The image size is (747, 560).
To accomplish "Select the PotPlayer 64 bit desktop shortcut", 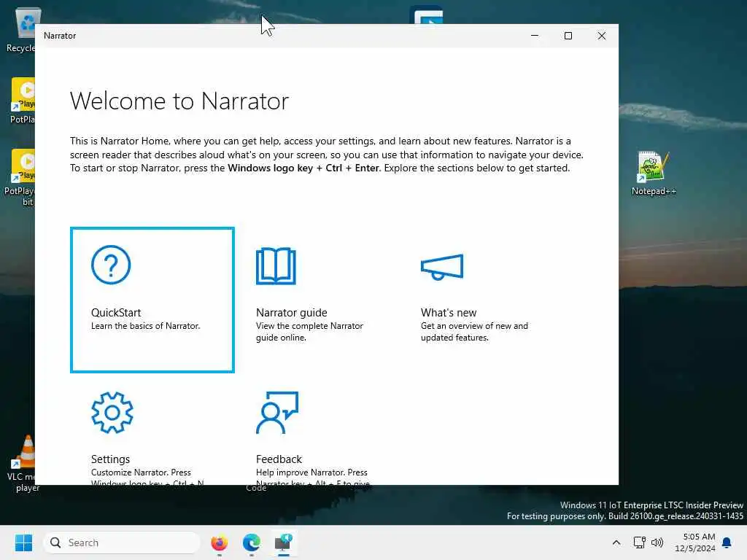I will click(19, 178).
